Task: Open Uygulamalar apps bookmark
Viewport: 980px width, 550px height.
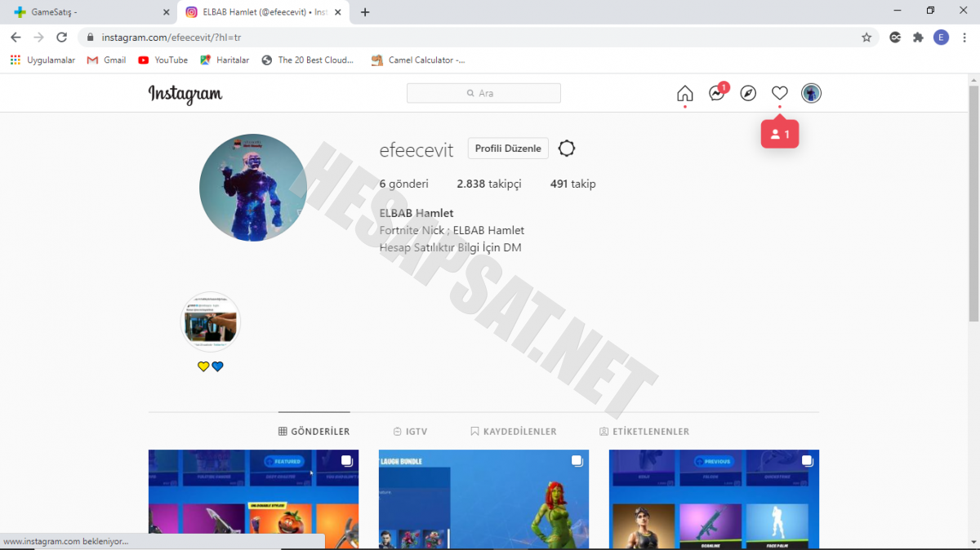Action: [x=42, y=60]
